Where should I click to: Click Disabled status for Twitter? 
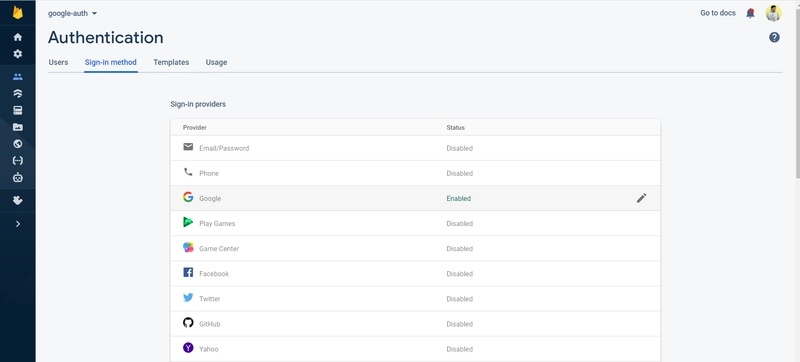click(460, 299)
